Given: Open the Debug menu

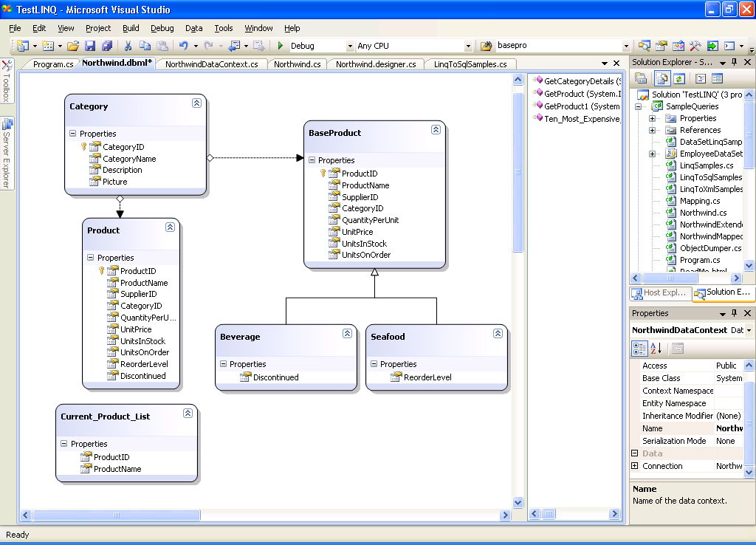Looking at the screenshot, I should [x=162, y=28].
